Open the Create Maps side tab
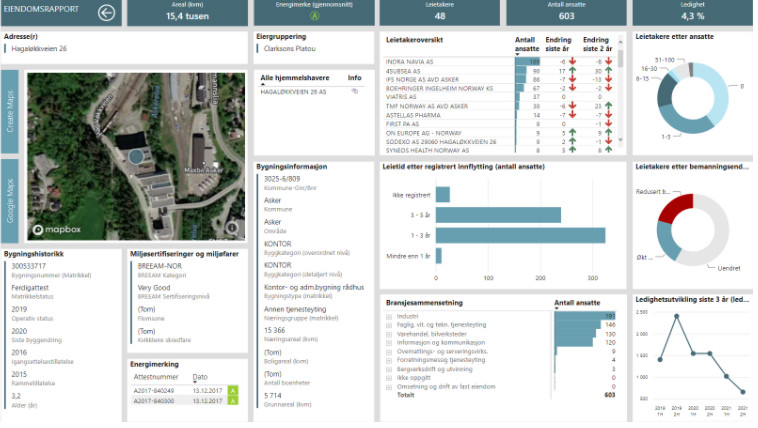 [10, 111]
